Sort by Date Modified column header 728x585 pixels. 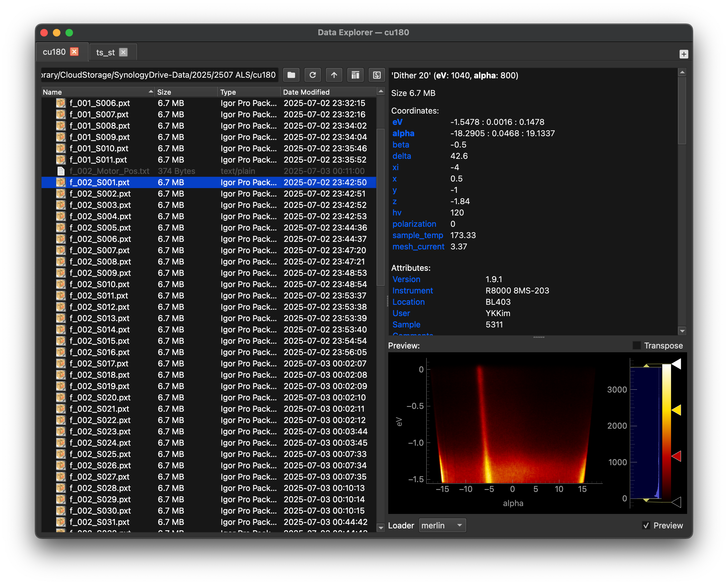point(328,92)
